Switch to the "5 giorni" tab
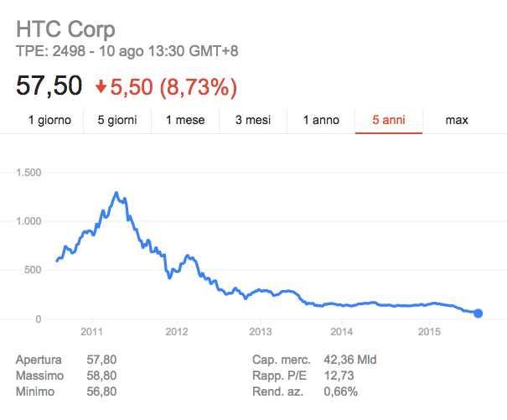The image size is (507, 420). coord(117,121)
